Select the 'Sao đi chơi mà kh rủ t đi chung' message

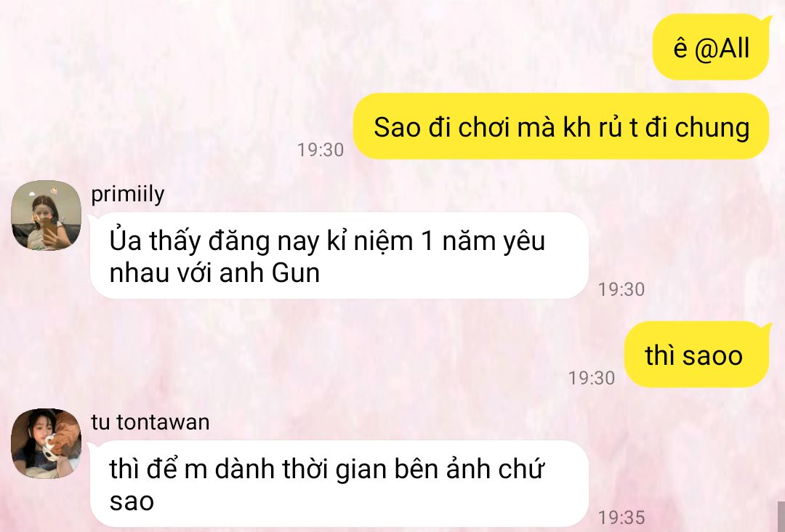point(560,126)
